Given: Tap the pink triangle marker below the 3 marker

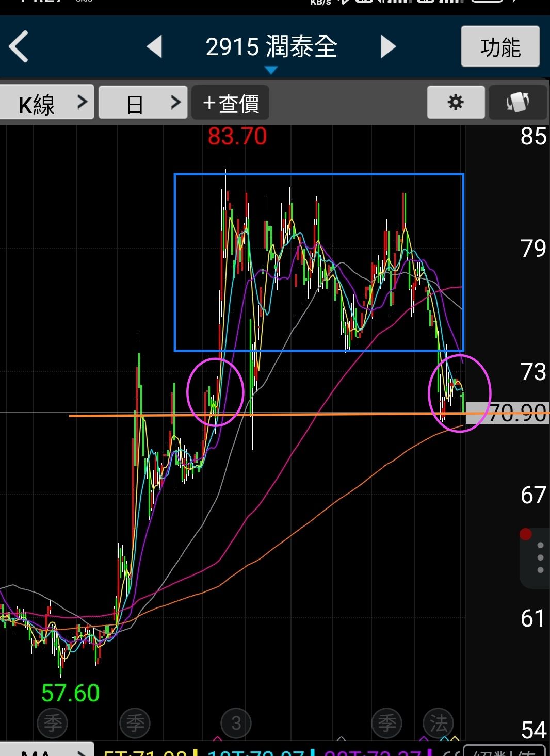Looking at the screenshot, I should 217,739.
